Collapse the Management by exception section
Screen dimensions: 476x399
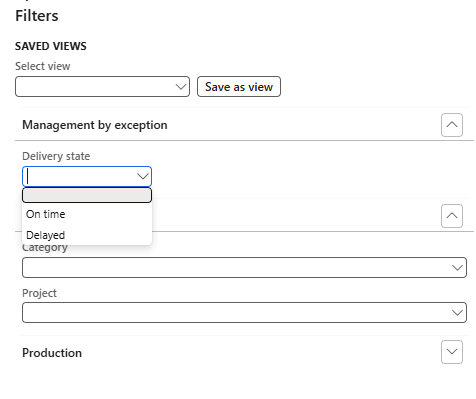(452, 125)
